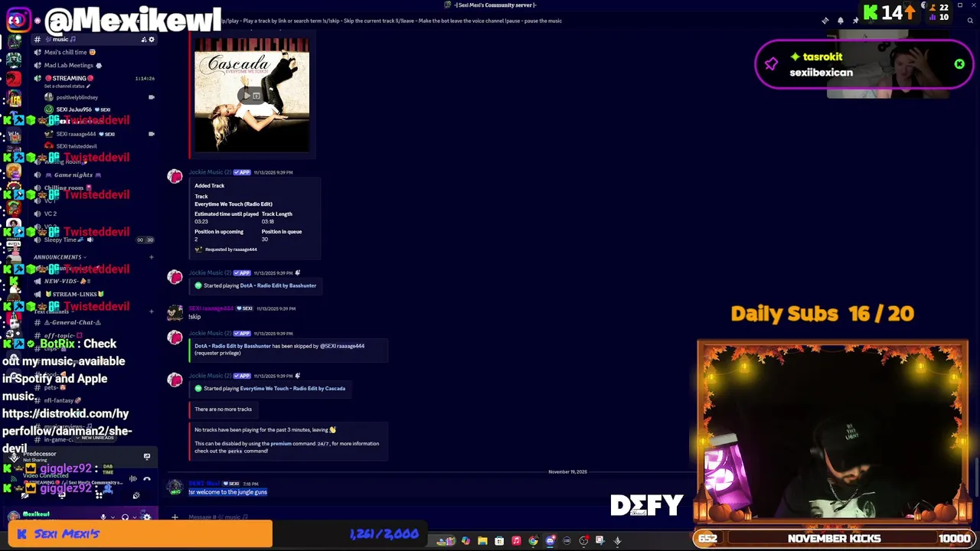
Task: Select user SEXI JuJuu956 in voice list
Action: (x=79, y=109)
